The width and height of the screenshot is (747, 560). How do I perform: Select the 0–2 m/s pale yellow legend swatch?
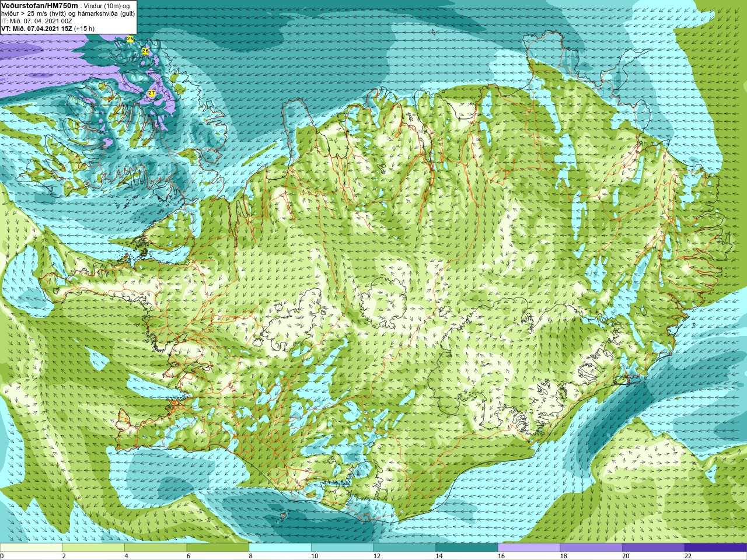[31, 548]
